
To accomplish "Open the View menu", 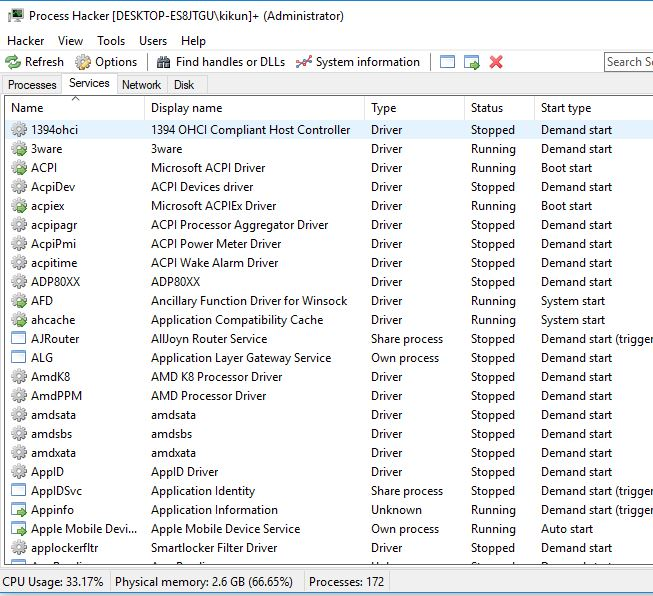I will (x=70, y=41).
